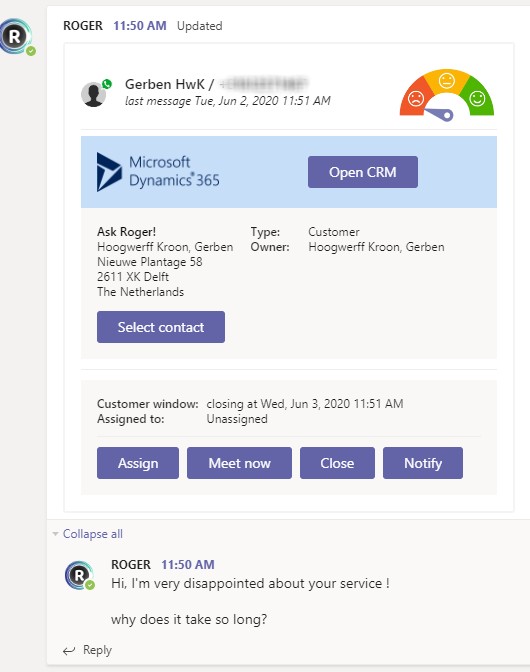Click the ROGER avatar beside the reply message
530x672 pixels.
pos(80,576)
